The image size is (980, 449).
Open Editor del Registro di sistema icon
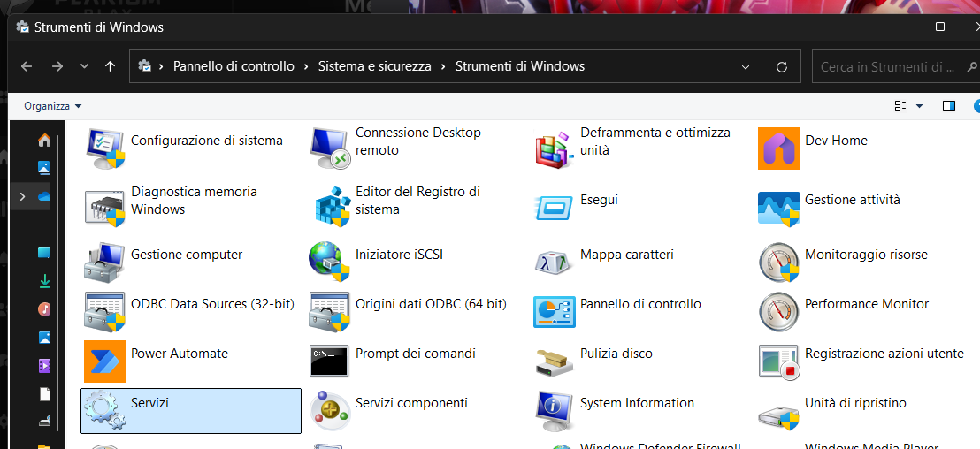point(332,208)
